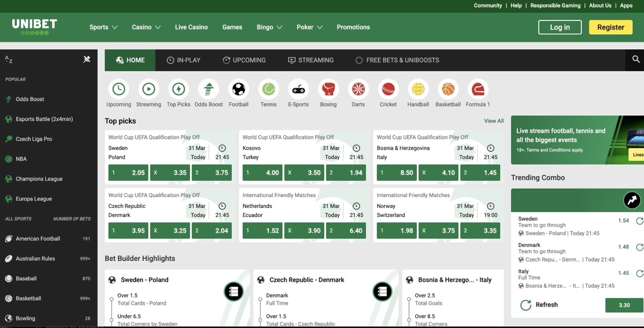The image size is (644, 328).
Task: Click the E-Sports gamepad icon
Action: [298, 89]
